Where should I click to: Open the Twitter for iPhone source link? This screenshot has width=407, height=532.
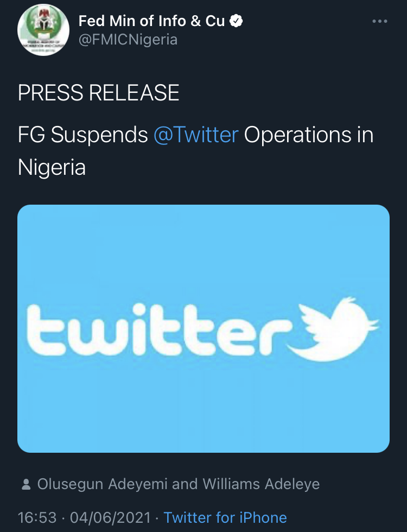[x=225, y=518]
